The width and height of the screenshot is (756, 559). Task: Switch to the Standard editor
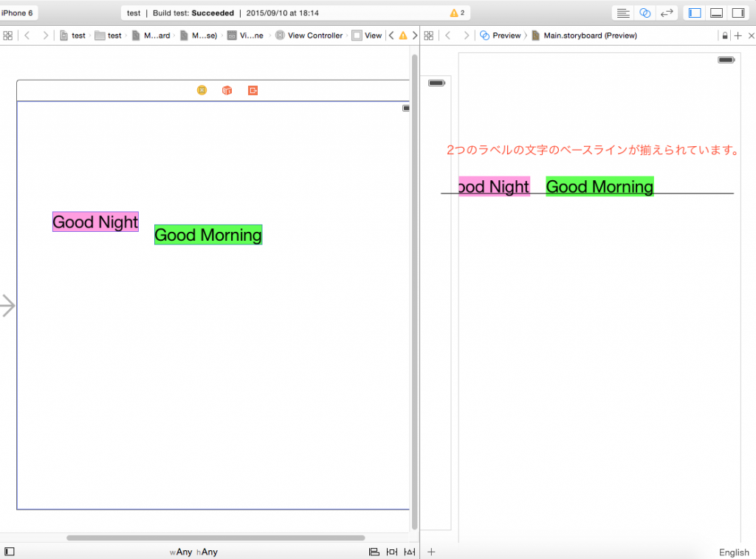[624, 13]
